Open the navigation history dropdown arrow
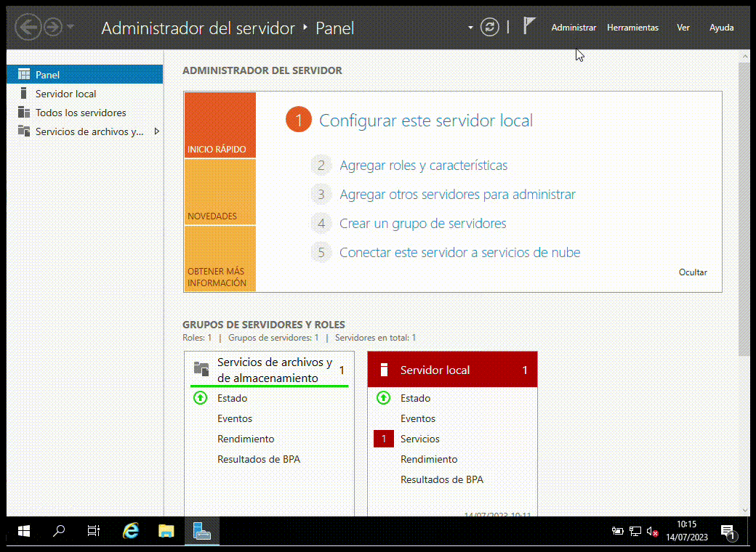Viewport: 756px width, 552px height. [x=71, y=27]
